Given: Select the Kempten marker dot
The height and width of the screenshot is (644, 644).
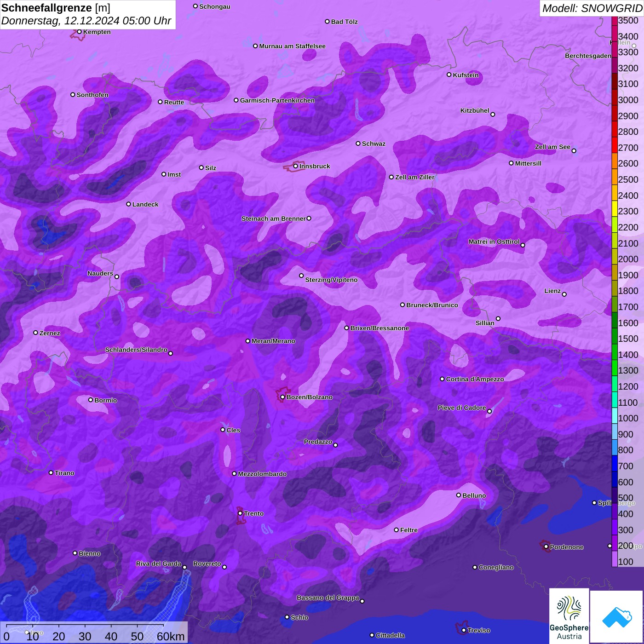Looking at the screenshot, I should [80, 32].
